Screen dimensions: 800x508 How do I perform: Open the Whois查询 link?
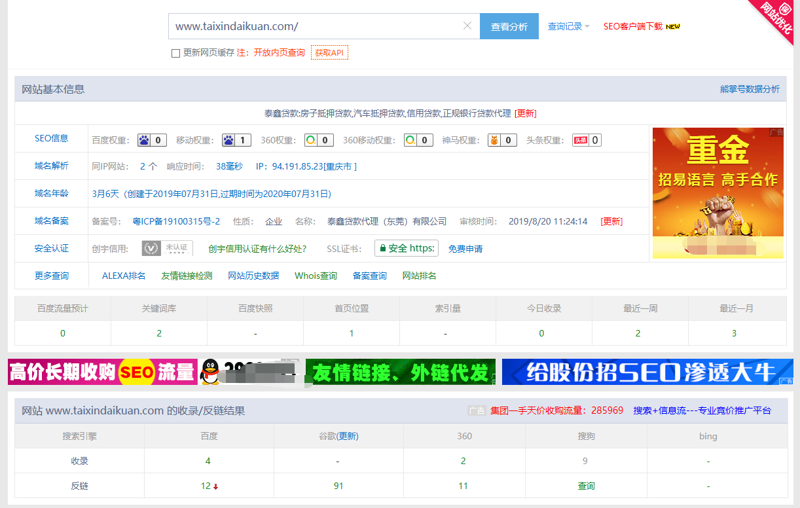(316, 276)
